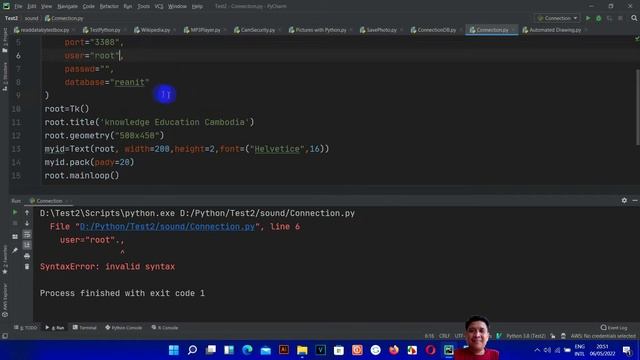
Task: Open the Help menu
Action: tap(197, 6)
